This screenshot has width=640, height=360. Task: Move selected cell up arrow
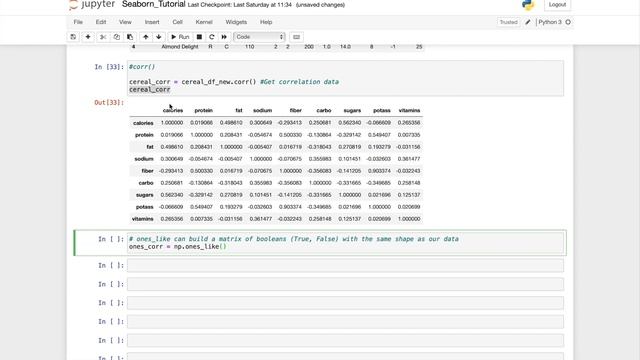(145, 37)
